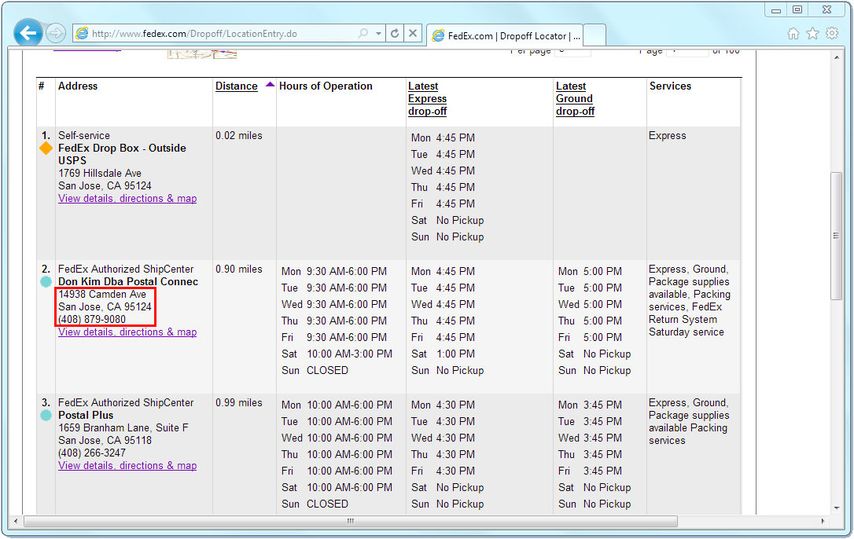Click the map thumbnail at top

click(202, 53)
